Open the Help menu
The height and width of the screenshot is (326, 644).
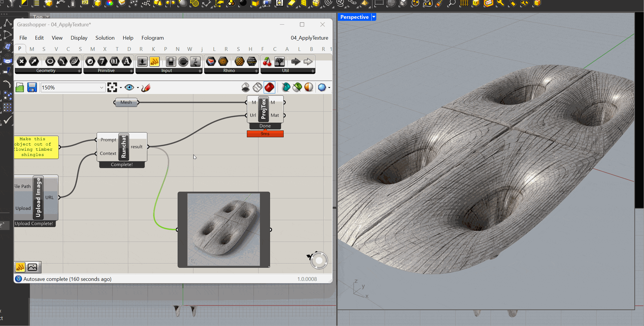pos(128,38)
